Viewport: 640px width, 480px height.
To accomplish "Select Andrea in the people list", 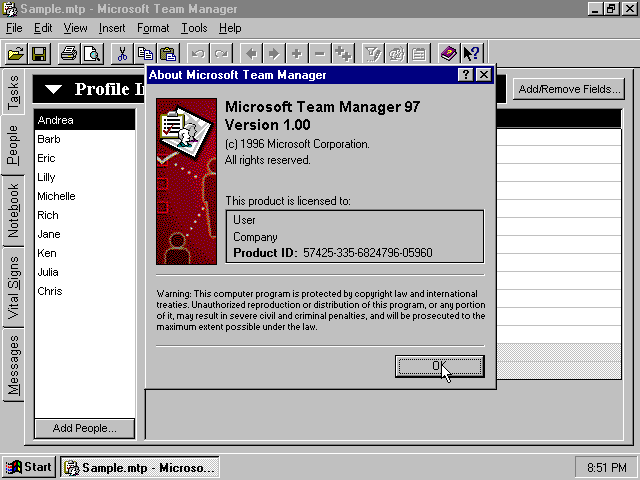I will tap(85, 120).
